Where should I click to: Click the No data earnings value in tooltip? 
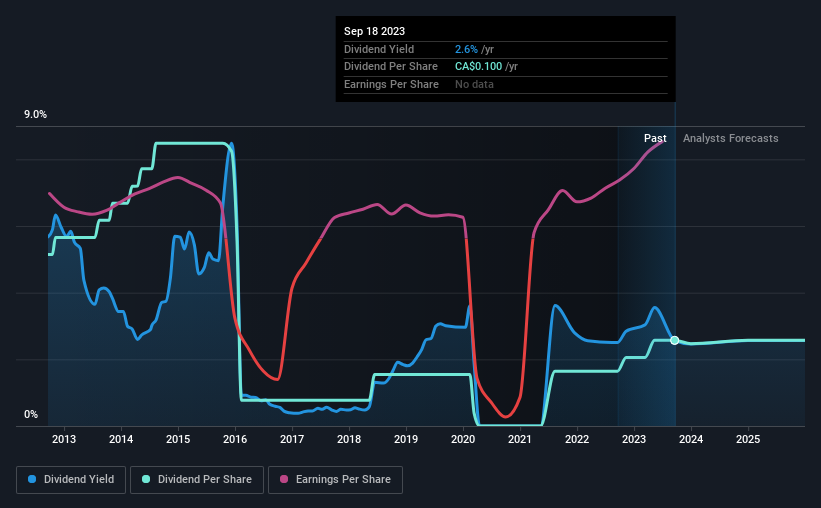coord(474,84)
